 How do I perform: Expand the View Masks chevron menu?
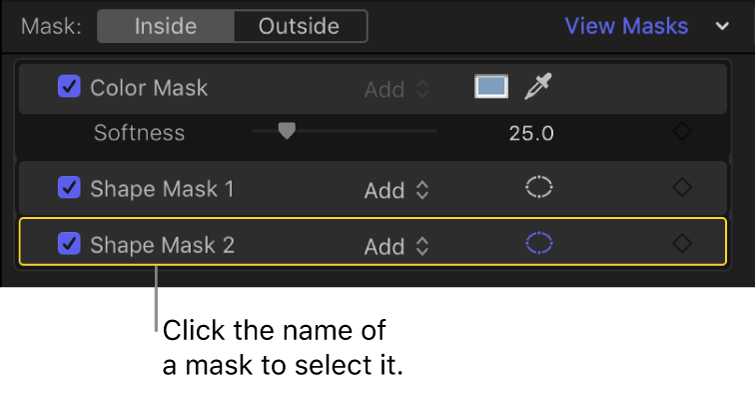722,26
